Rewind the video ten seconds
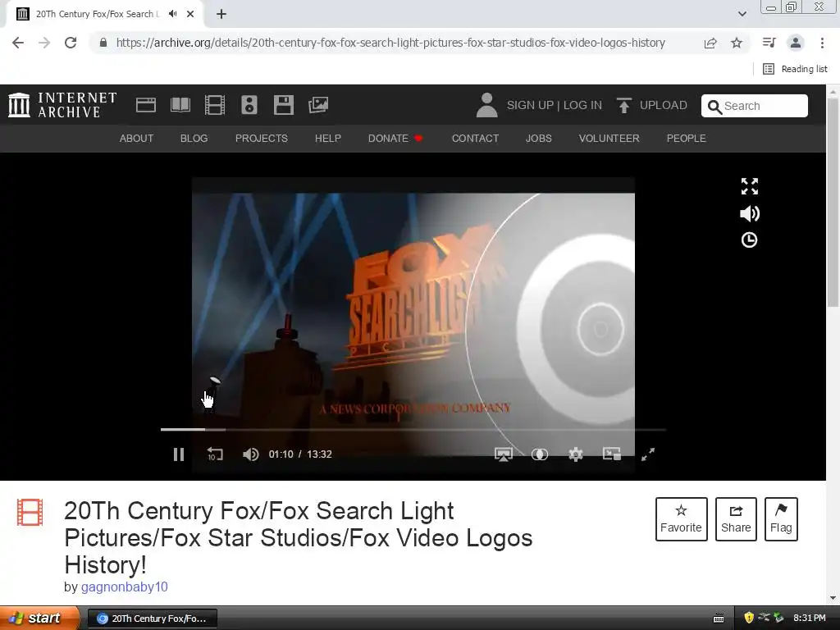Image resolution: width=840 pixels, height=630 pixels. (215, 454)
